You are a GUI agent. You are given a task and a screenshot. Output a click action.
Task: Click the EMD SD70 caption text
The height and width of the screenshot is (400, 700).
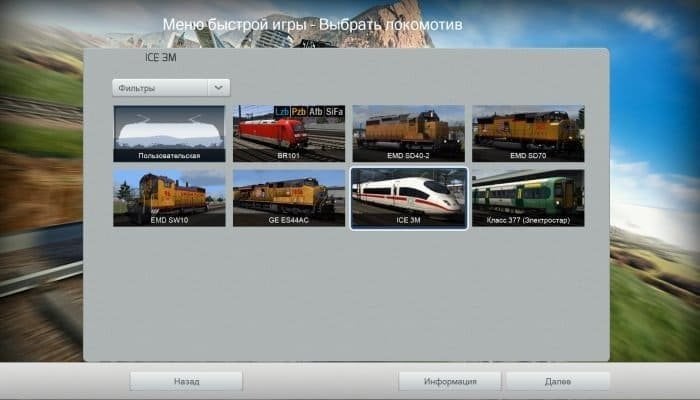[x=527, y=156]
